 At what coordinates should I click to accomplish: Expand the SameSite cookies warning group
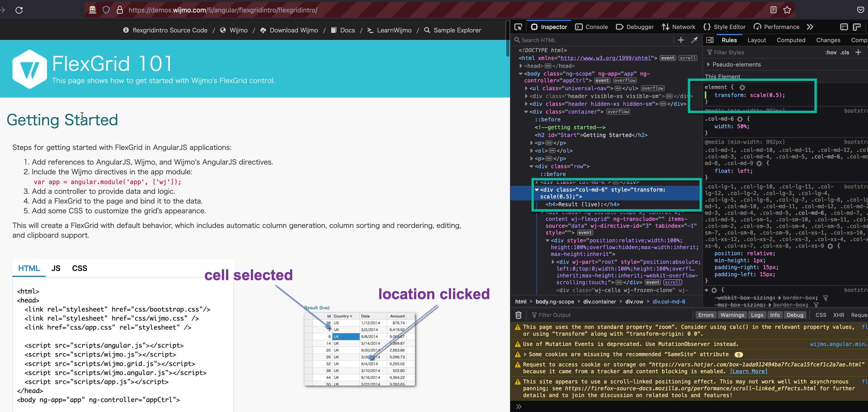[x=525, y=354]
